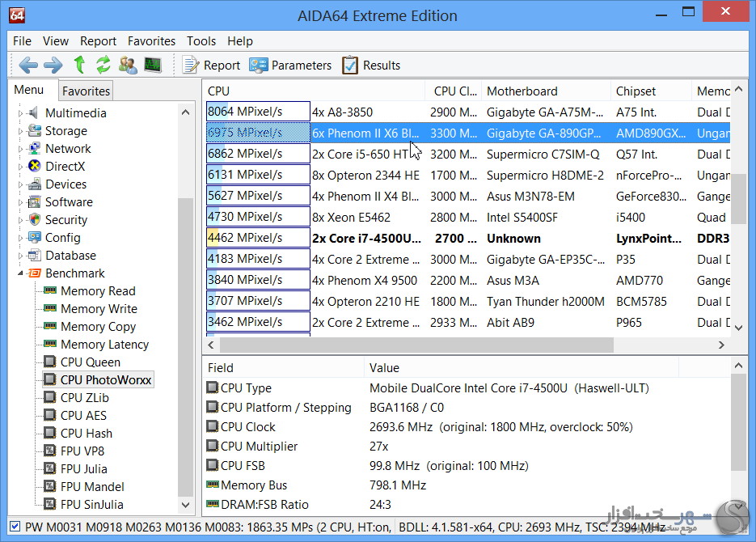Select the FPU Julia benchmark
The image size is (756, 542).
(83, 469)
